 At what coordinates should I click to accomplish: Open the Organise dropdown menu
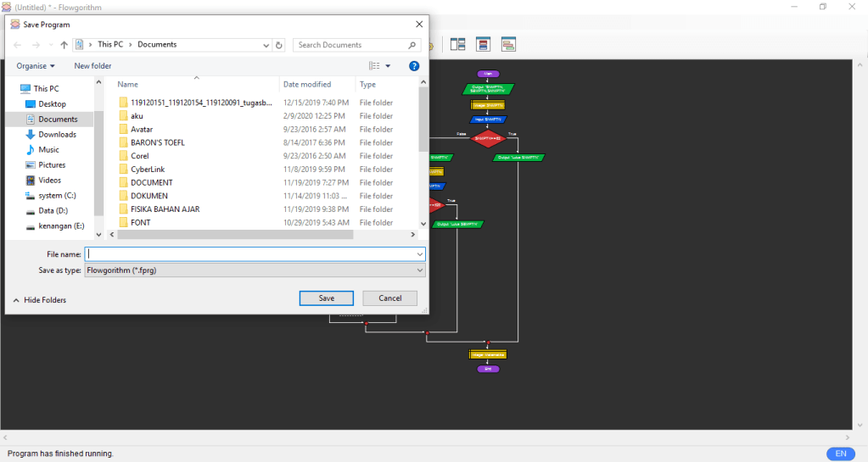point(36,65)
